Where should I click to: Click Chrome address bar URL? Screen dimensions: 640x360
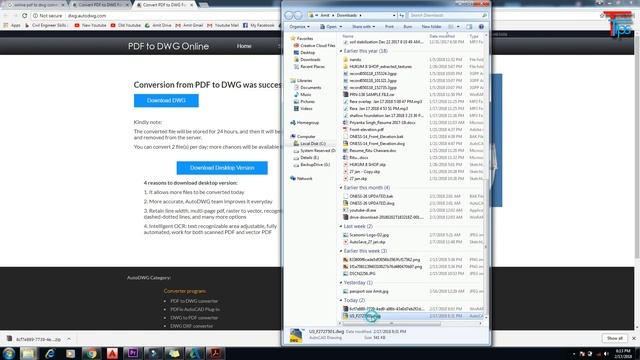[x=87, y=16]
